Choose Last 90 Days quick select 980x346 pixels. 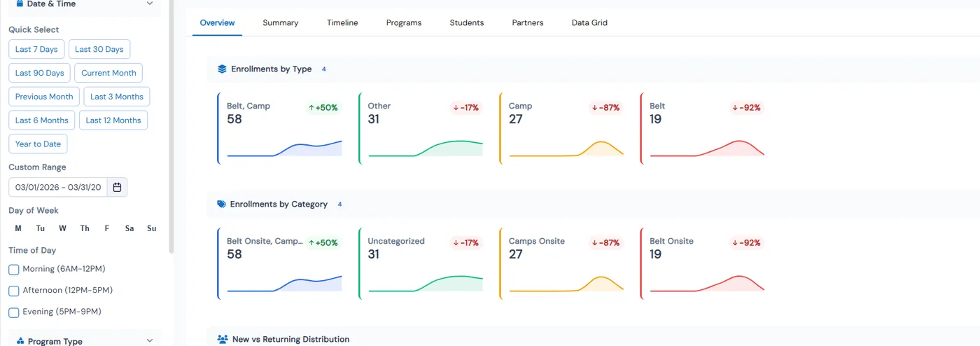(x=40, y=73)
